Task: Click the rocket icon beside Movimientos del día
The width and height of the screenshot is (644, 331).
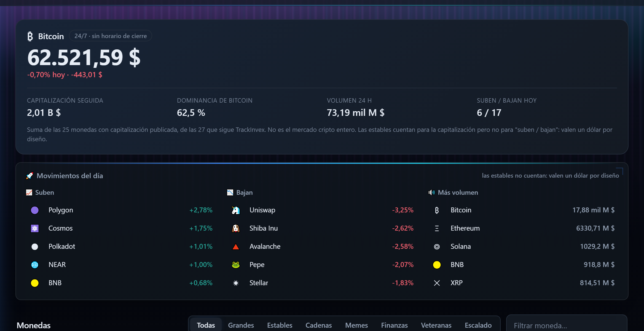Action: click(x=29, y=176)
